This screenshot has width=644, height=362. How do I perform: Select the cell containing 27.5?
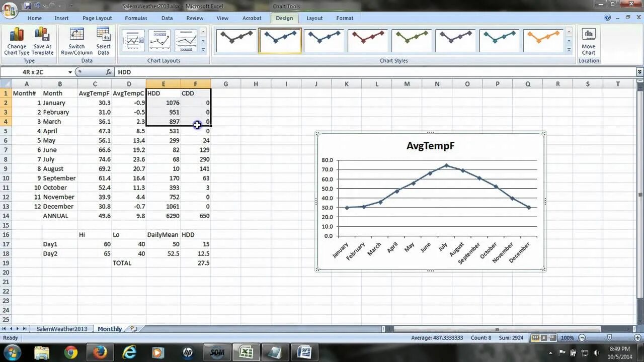pos(196,263)
